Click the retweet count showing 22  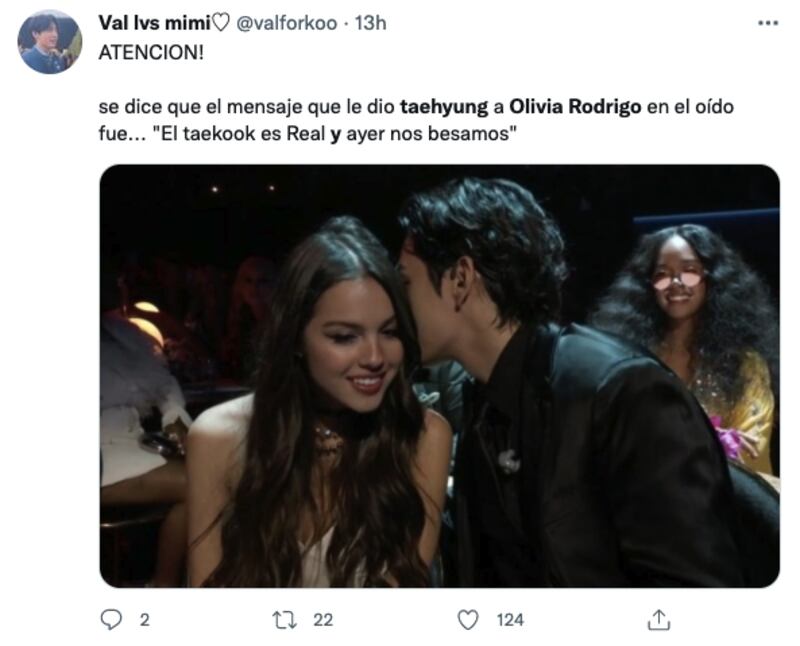322,620
